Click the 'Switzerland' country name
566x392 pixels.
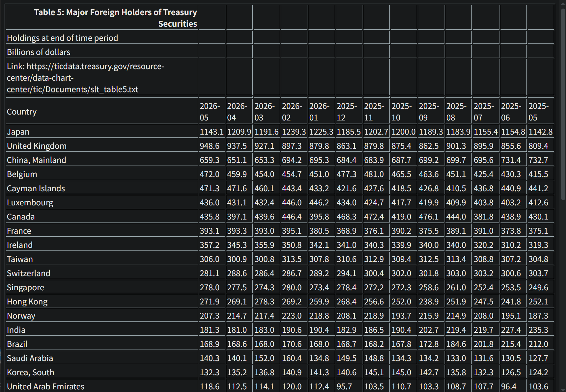tap(29, 273)
